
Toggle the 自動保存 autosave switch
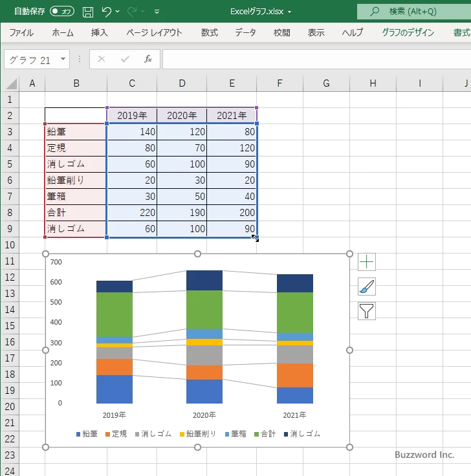coord(62,12)
